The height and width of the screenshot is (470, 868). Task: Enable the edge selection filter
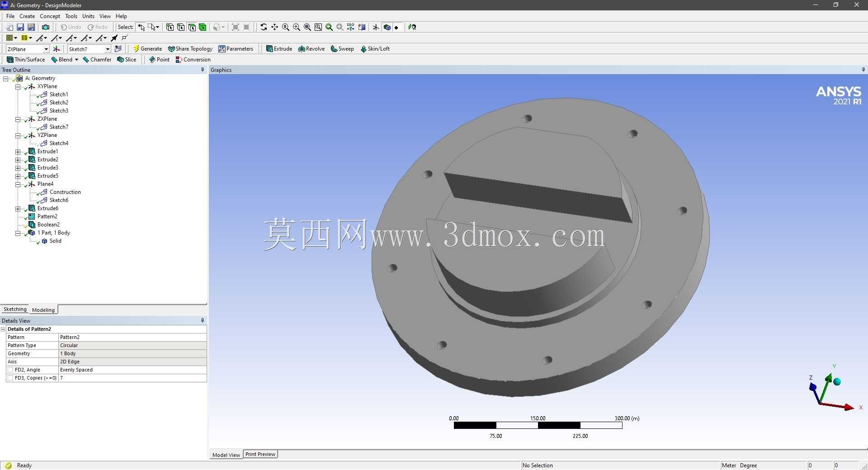click(181, 27)
